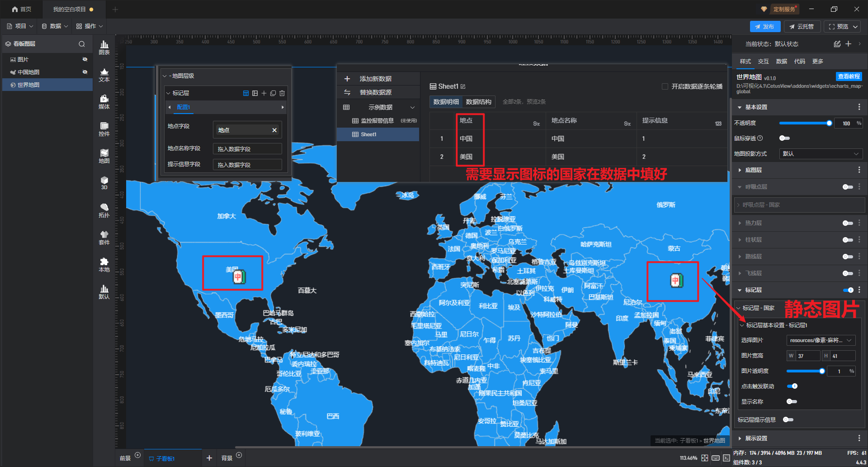The image size is (868, 467).
Task: Switch to the 交互 tab
Action: pyautogui.click(x=764, y=62)
